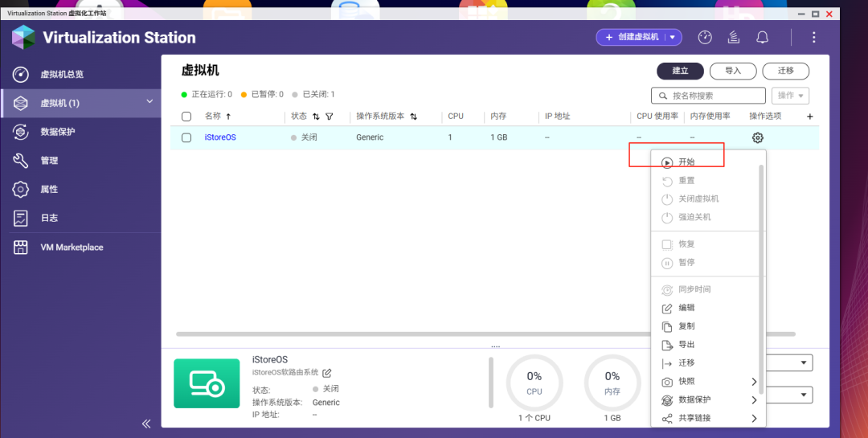
Task: Click the 正在运行: 0 status filter
Action: (x=207, y=95)
